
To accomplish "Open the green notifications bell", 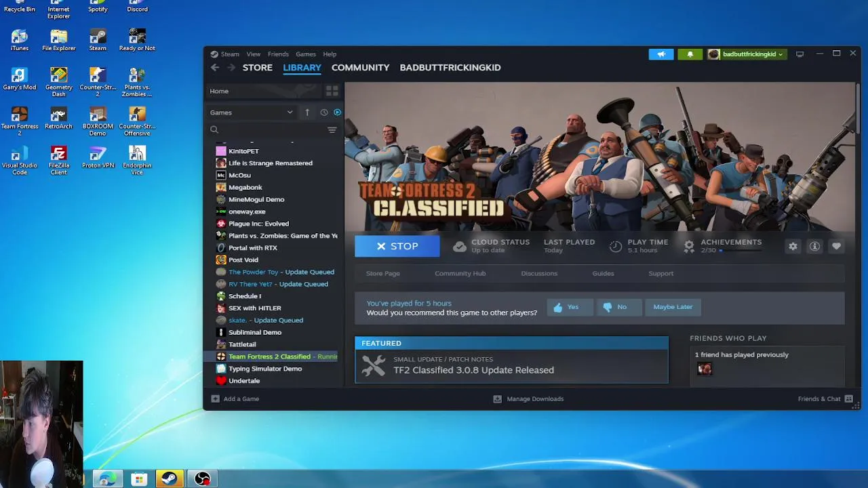I will click(x=690, y=54).
